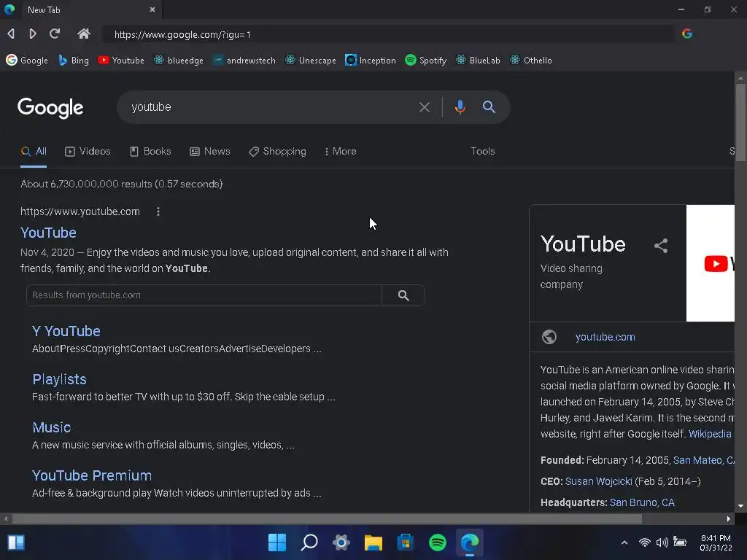Open the Google bookmark
The image size is (747, 560).
[x=27, y=61]
